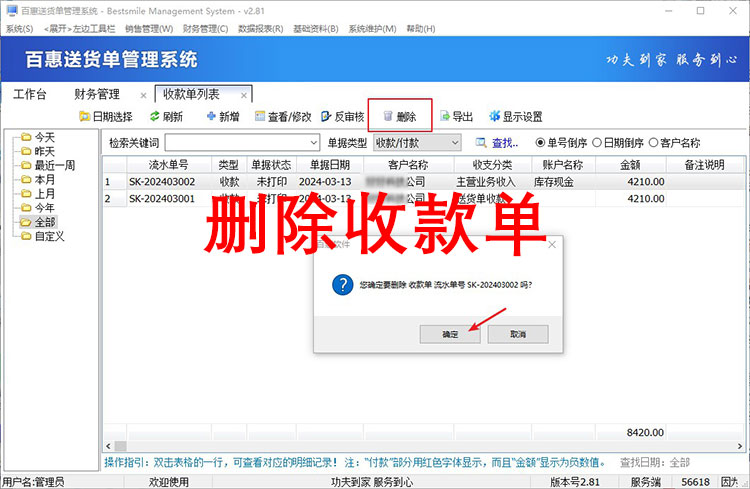The image size is (750, 489).
Task: Select row SK-202403001 in the list
Action: (424, 199)
